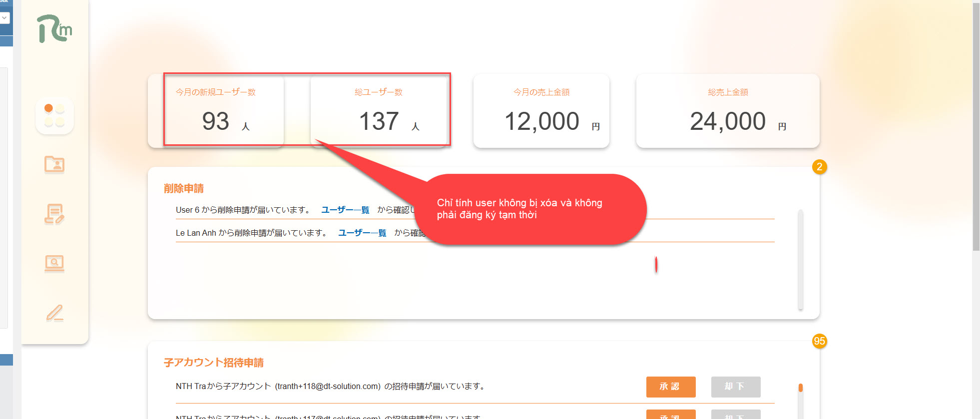980x419 pixels.
Task: Select the 今月の新規ユーザー数 card
Action: tap(216, 111)
